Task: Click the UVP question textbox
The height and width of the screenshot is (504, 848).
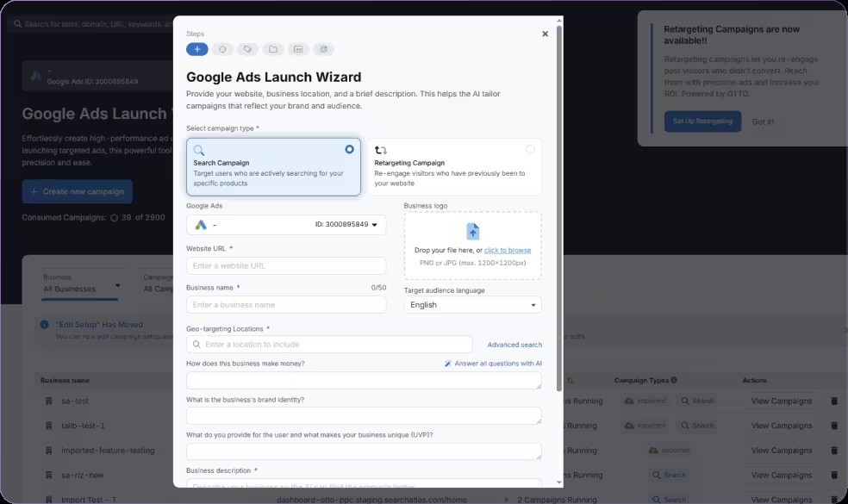Action: point(364,451)
